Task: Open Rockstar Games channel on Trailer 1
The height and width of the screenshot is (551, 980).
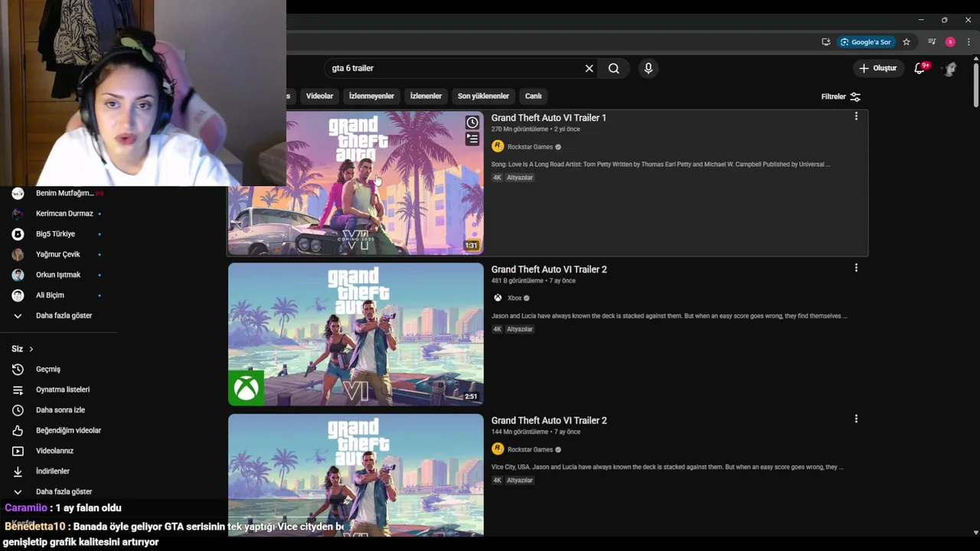Action: [x=530, y=147]
